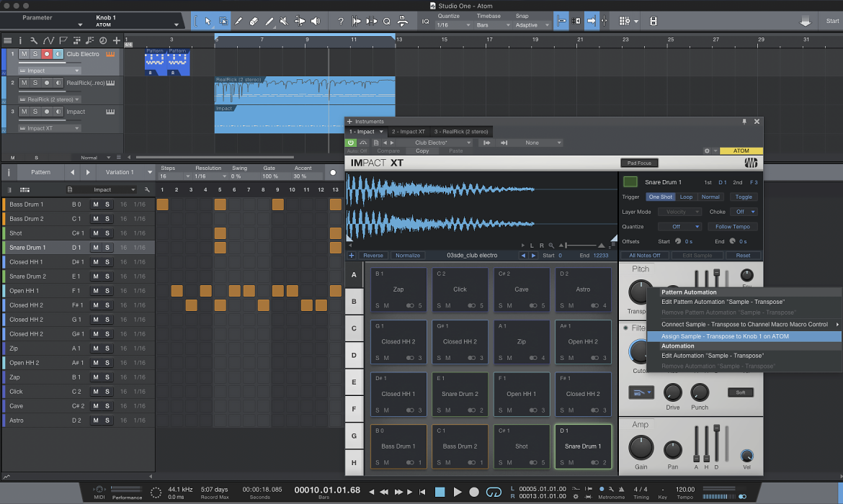
Task: Choose Edit Pattern Automation Sample - Transpose
Action: [x=744, y=302]
